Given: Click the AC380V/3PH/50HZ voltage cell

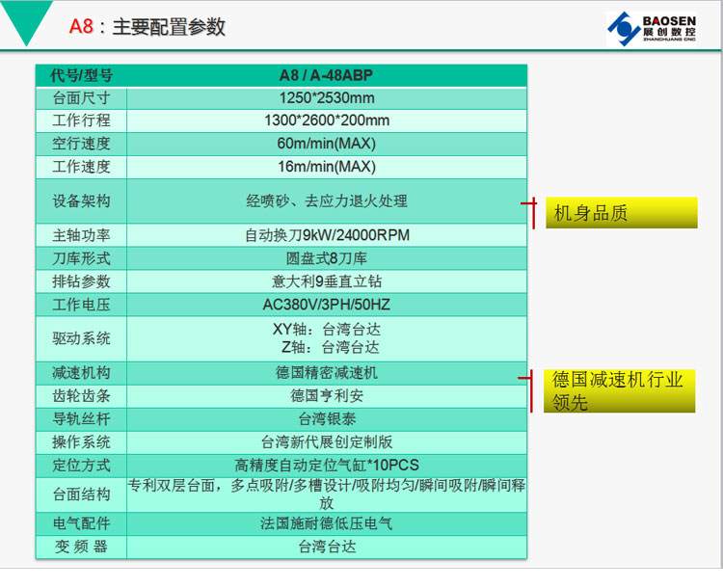Looking at the screenshot, I should coord(326,305).
